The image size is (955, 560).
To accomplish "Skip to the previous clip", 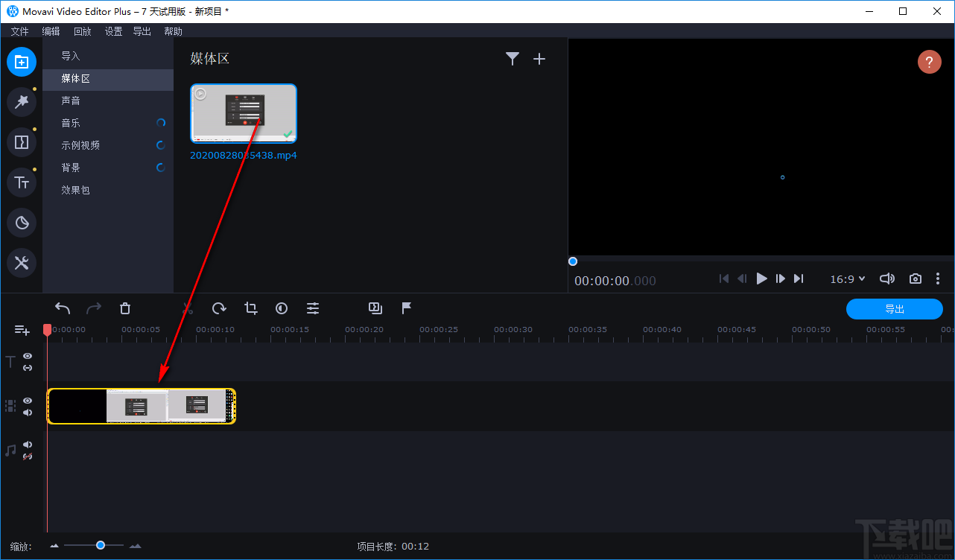I will [724, 279].
